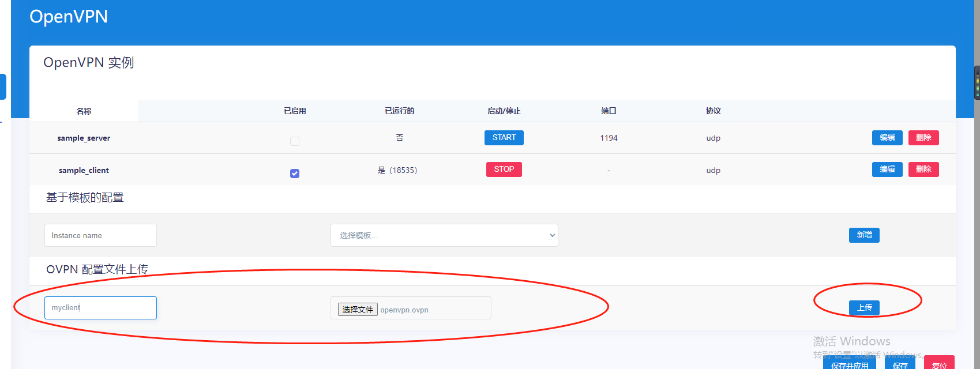Click the 新增 add button
This screenshot has height=369, width=980.
[863, 235]
